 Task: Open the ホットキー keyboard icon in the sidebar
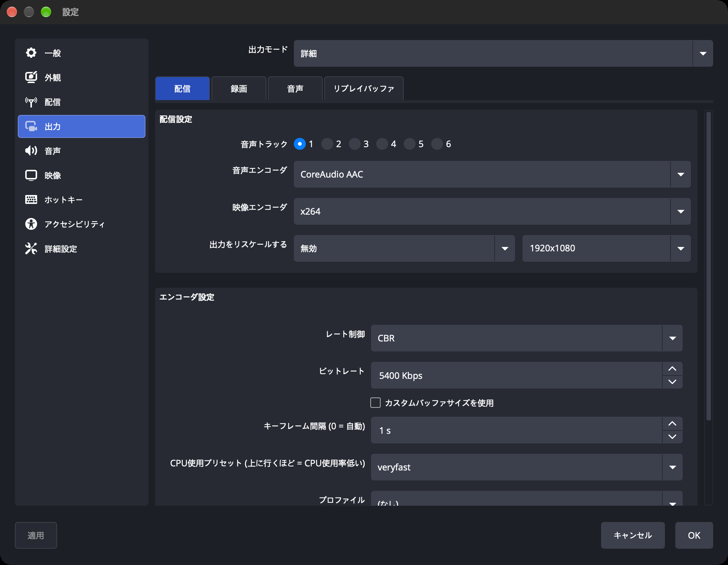click(31, 199)
